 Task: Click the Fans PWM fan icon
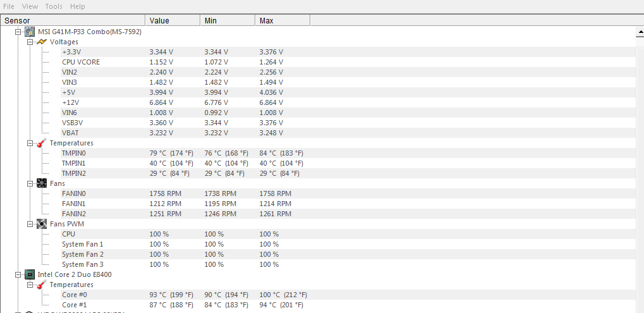point(42,224)
